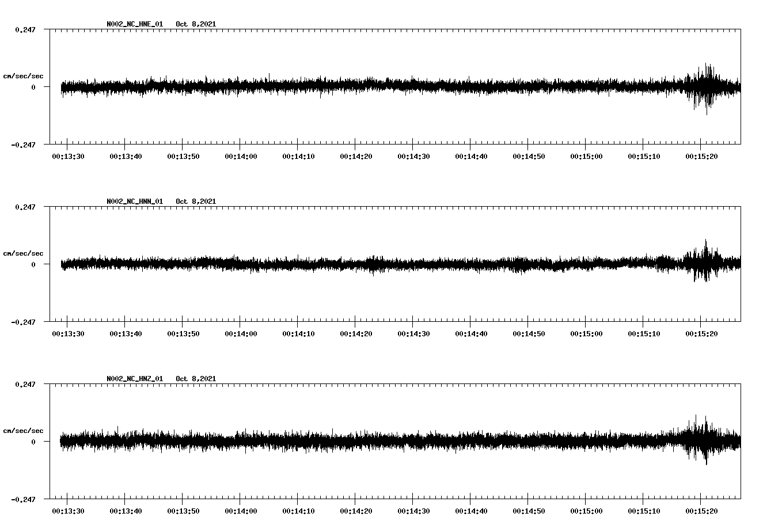Viewport: 782px width, 532px height.
Task: Click the N002_NC_HNE_01 channel title
Action: (135, 24)
